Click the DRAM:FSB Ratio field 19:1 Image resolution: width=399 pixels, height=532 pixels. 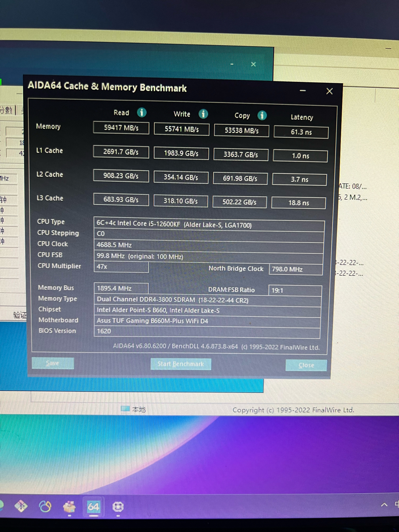[x=295, y=291]
